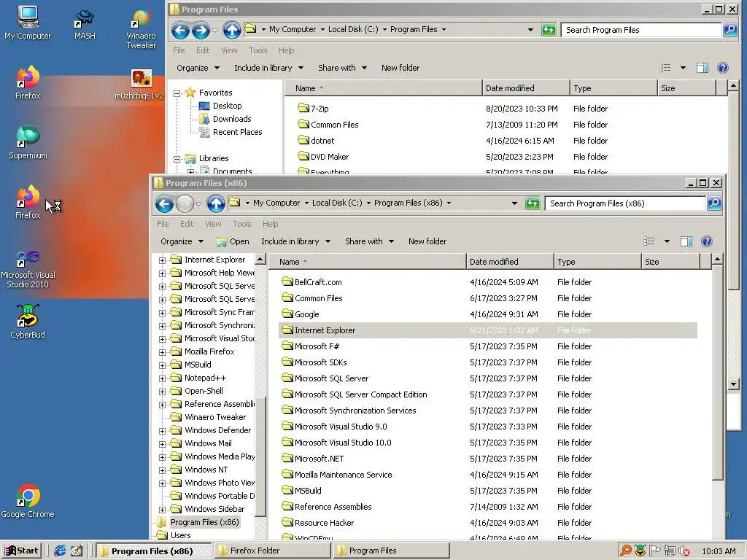Screen dimensions: 747x560
Task: Select Users in folder tree
Action: [174, 535]
